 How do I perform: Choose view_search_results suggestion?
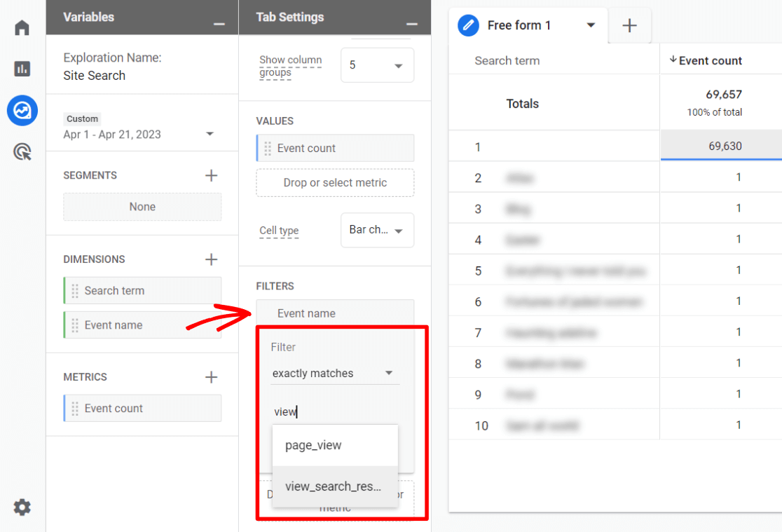(x=334, y=486)
